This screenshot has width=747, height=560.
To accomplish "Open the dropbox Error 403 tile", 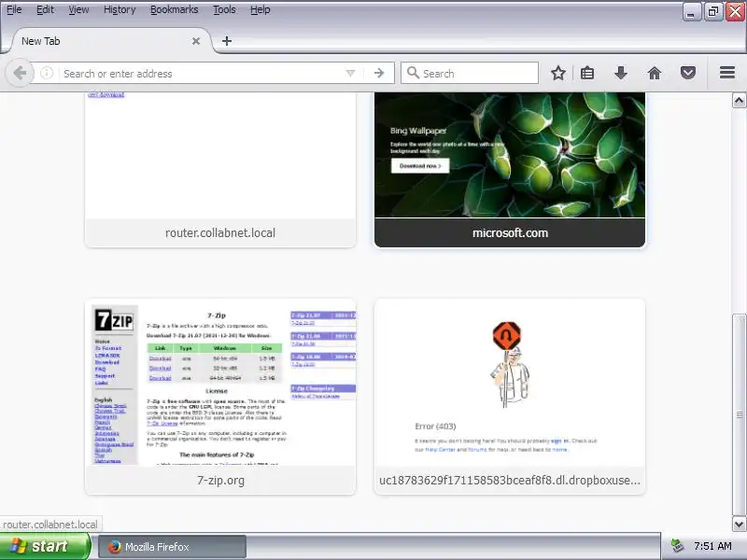I will tap(510, 397).
